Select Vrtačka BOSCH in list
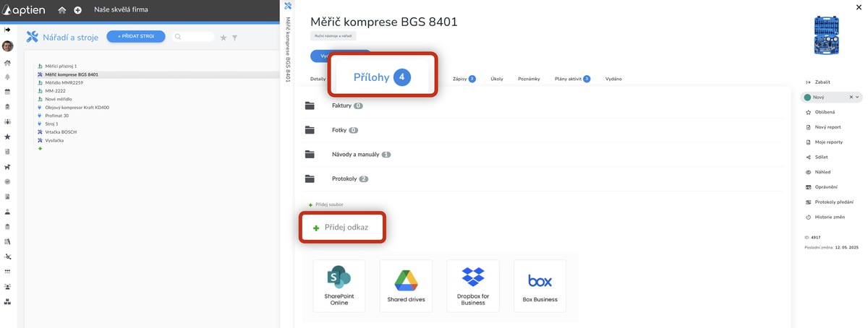868x328 pixels. (x=61, y=132)
